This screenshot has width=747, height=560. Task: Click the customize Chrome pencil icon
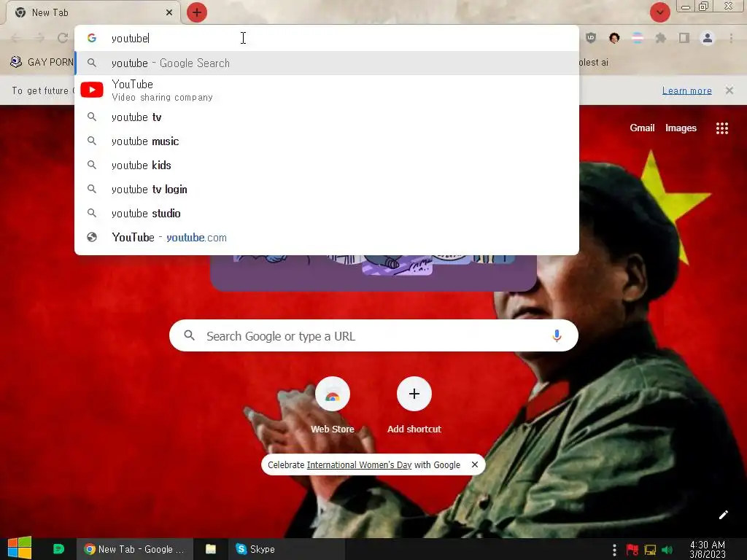click(723, 515)
